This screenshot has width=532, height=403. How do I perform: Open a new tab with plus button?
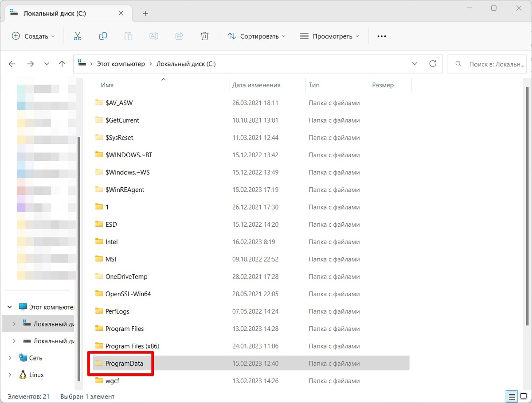coord(145,14)
